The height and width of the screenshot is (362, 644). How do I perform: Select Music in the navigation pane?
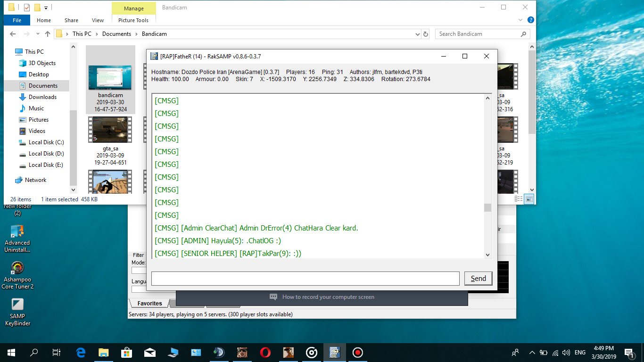36,108
